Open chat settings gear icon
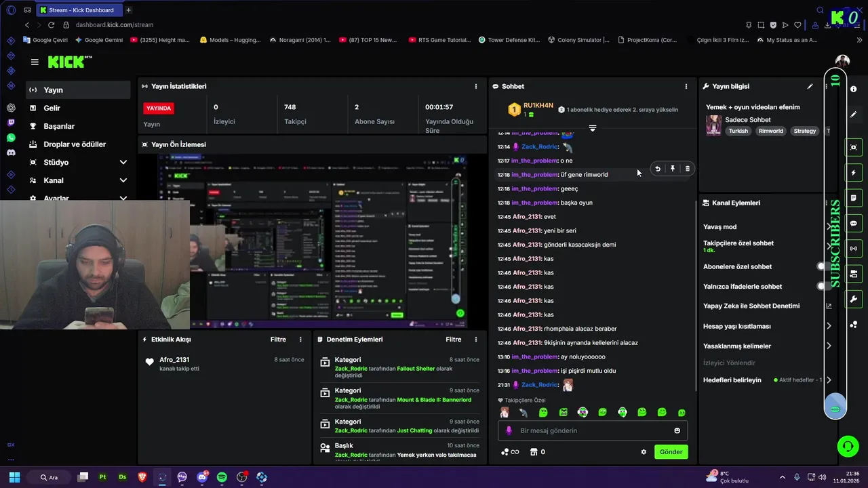 (x=644, y=452)
